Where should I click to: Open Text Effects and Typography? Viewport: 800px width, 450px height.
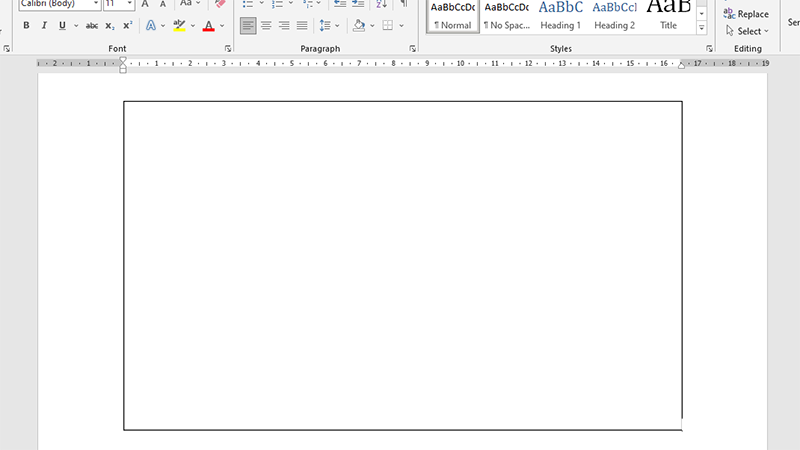pos(150,26)
